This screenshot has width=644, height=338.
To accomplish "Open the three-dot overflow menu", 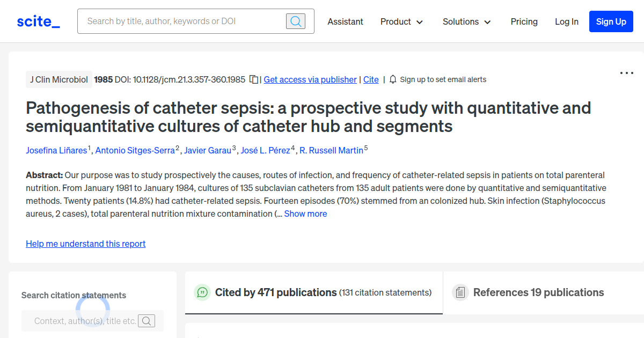I will pos(626,72).
